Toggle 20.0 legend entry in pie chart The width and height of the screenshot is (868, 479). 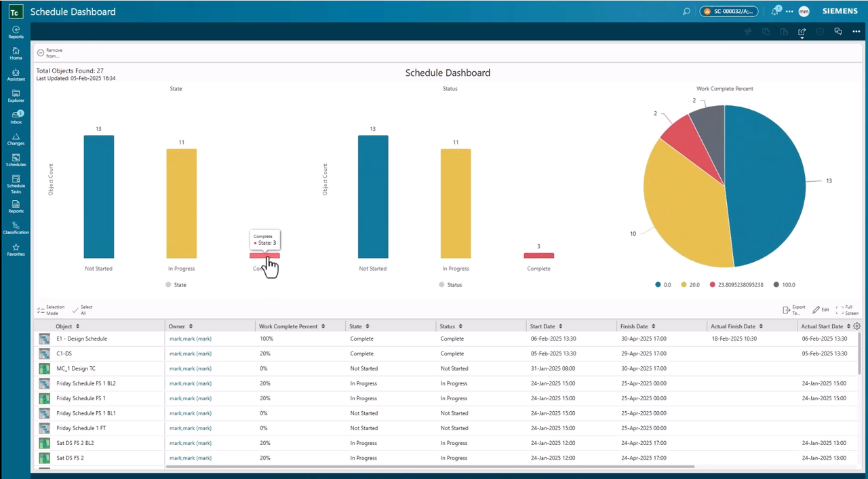point(689,285)
